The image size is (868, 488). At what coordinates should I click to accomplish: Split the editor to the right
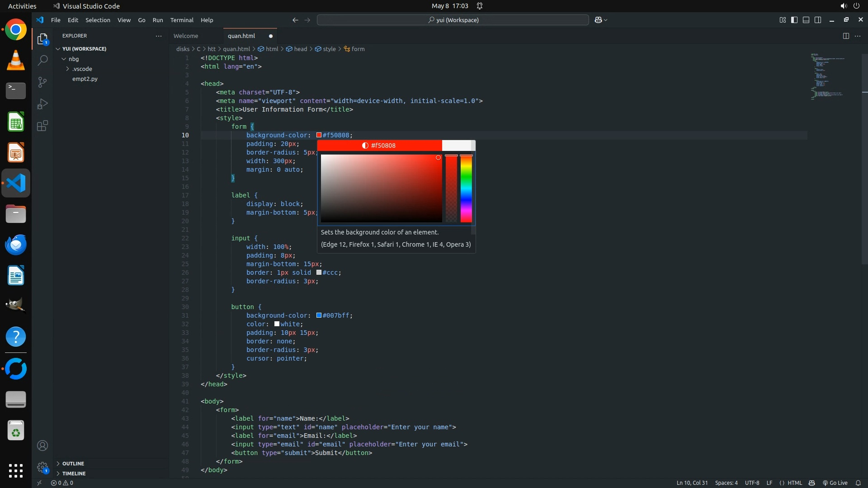(x=845, y=36)
